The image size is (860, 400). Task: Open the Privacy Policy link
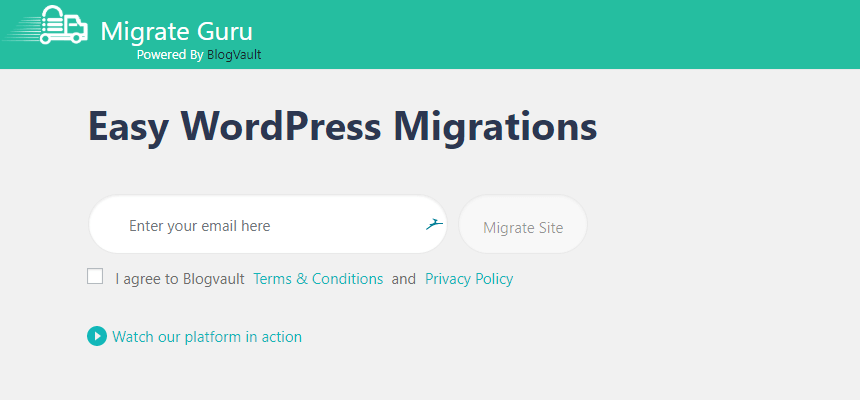pos(469,279)
